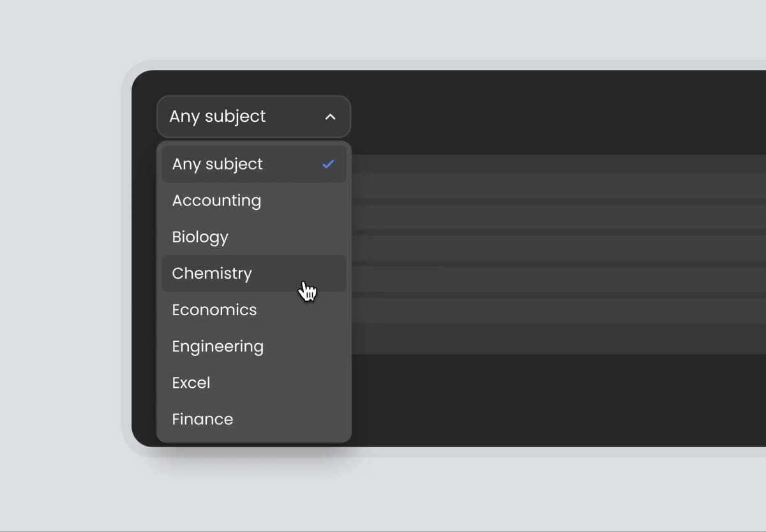Choose the Biology subject option
The image size is (766, 532).
(x=200, y=237)
